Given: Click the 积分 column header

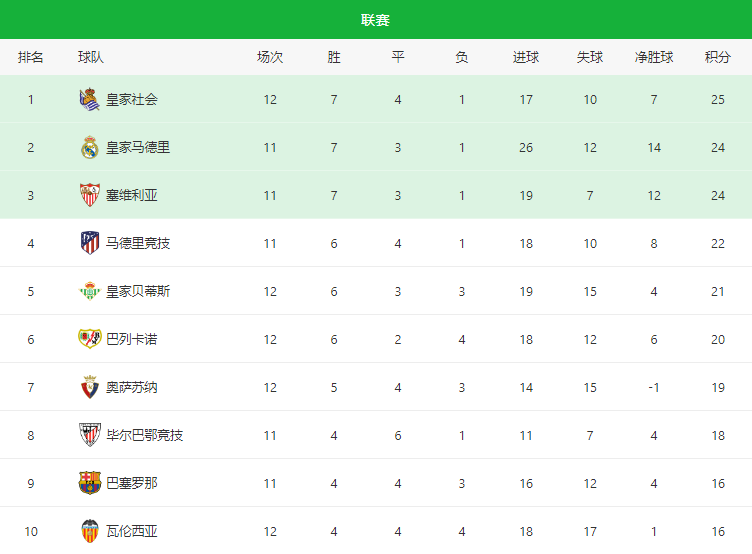Looking at the screenshot, I should tap(717, 57).
